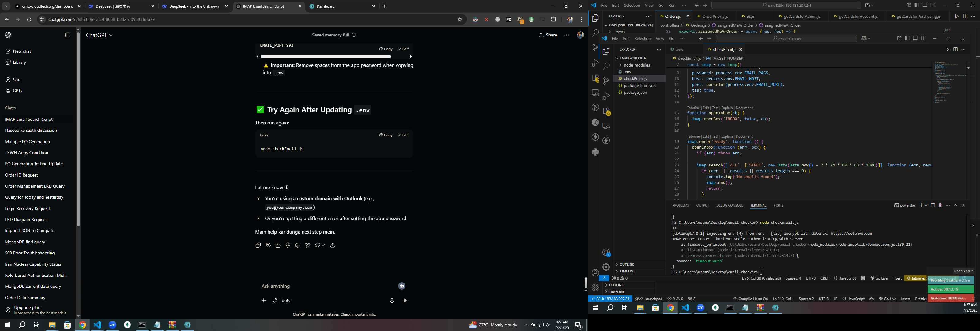This screenshot has width=980, height=331.
Task: Open Accounts icon with badge in email-checker
Action: point(606,253)
